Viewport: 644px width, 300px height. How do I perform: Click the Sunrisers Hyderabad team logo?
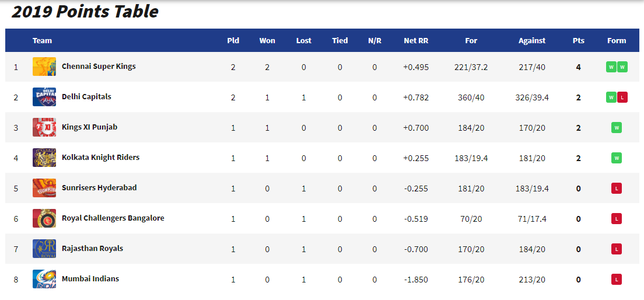click(44, 188)
